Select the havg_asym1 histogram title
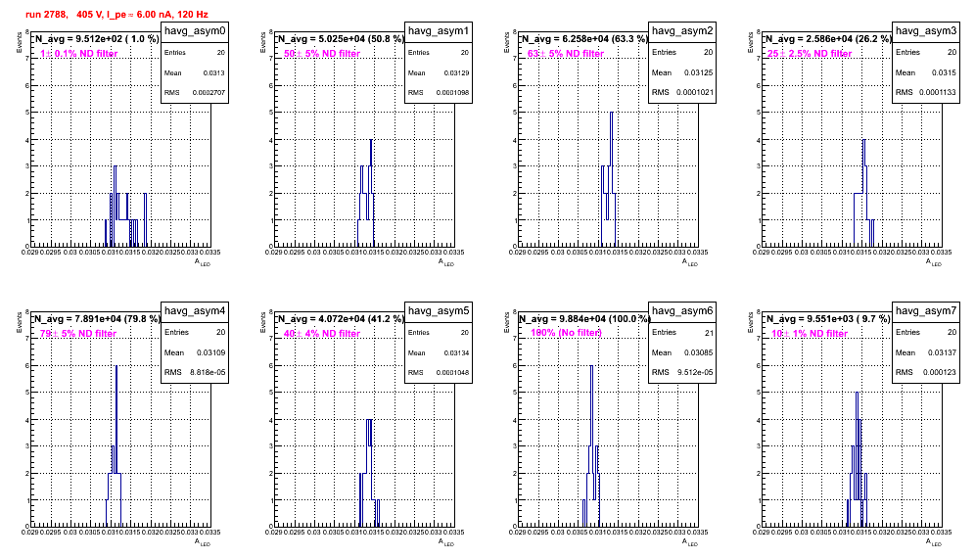 439,31
